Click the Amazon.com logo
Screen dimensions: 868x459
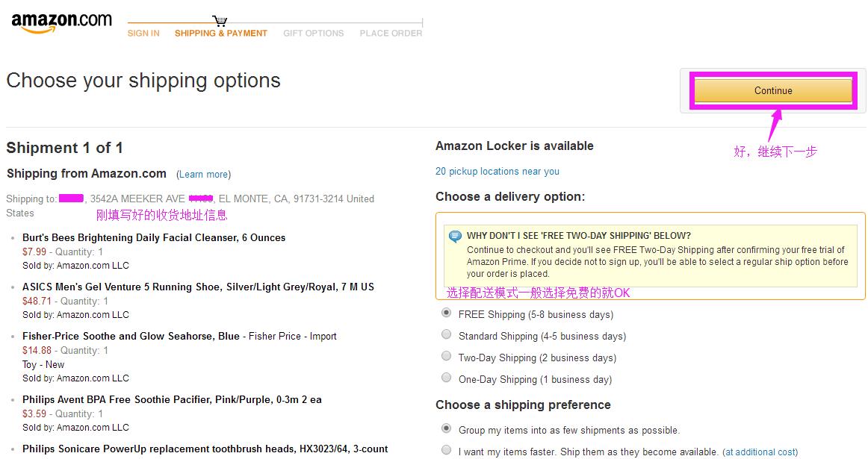coord(61,22)
